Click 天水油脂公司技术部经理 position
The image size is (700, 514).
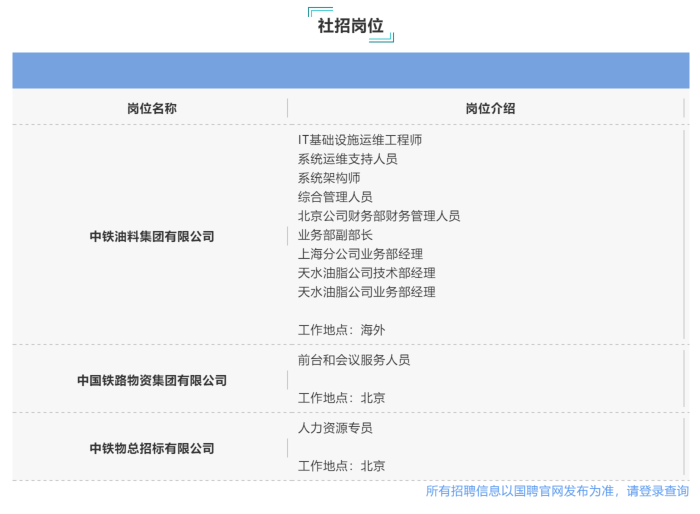(366, 273)
